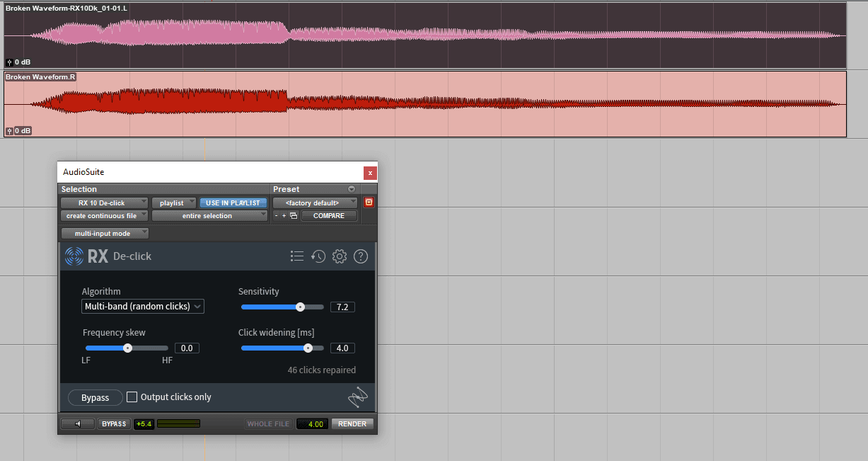Open the Preset section menu arrow
The height and width of the screenshot is (461, 868).
[352, 189]
